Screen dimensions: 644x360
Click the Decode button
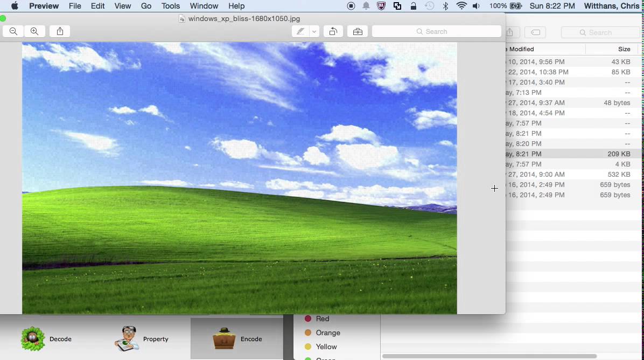coord(46,339)
